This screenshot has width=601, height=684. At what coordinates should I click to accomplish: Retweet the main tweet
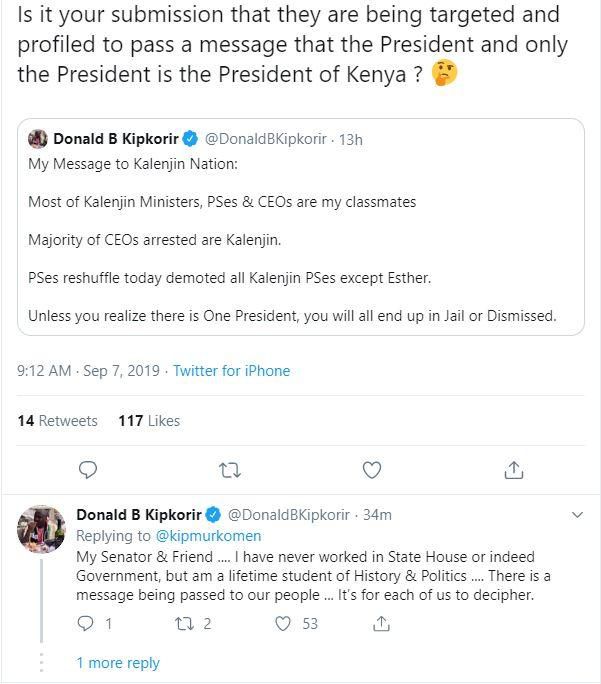[x=229, y=469]
